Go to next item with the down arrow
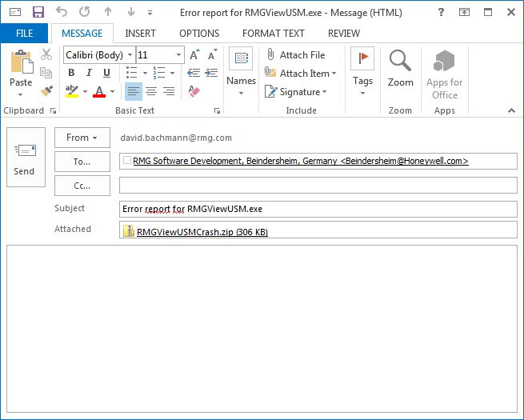The width and height of the screenshot is (524, 420). tap(131, 12)
